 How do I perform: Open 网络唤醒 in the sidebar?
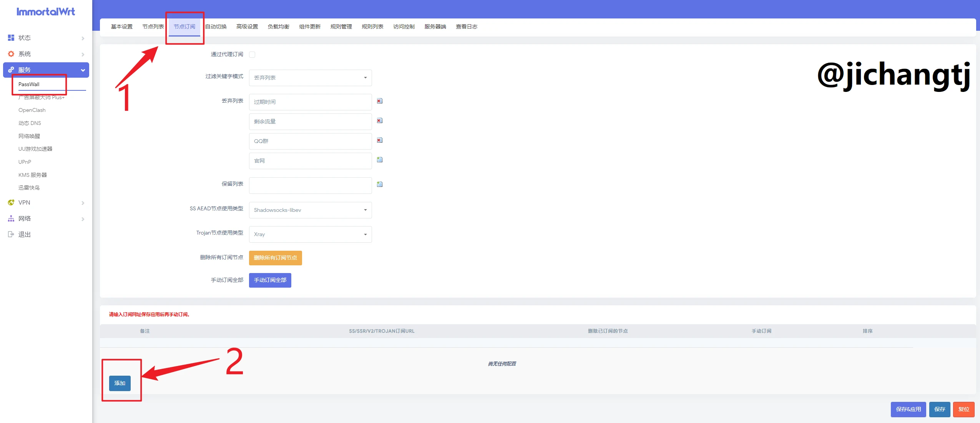[x=29, y=136]
